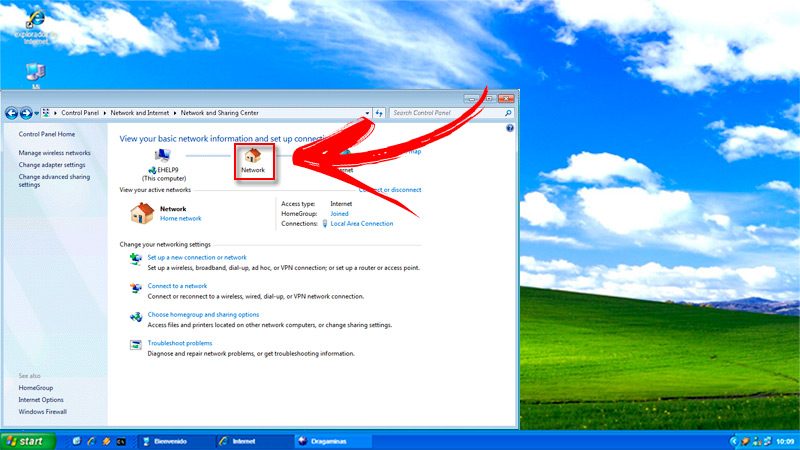The height and width of the screenshot is (450, 800).
Task: Select the Network and Internet breadcrumb
Action: pyautogui.click(x=140, y=113)
